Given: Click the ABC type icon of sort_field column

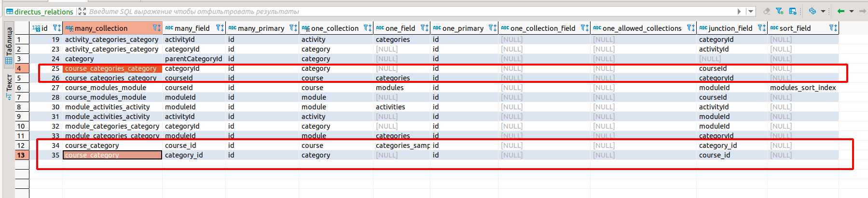Looking at the screenshot, I should point(774,28).
